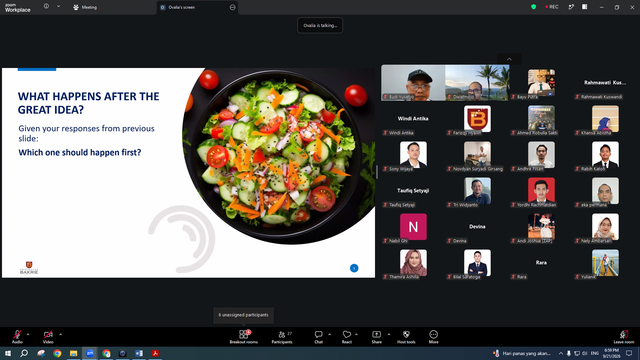
Task: Open Host tools shield menu
Action: (x=406, y=337)
